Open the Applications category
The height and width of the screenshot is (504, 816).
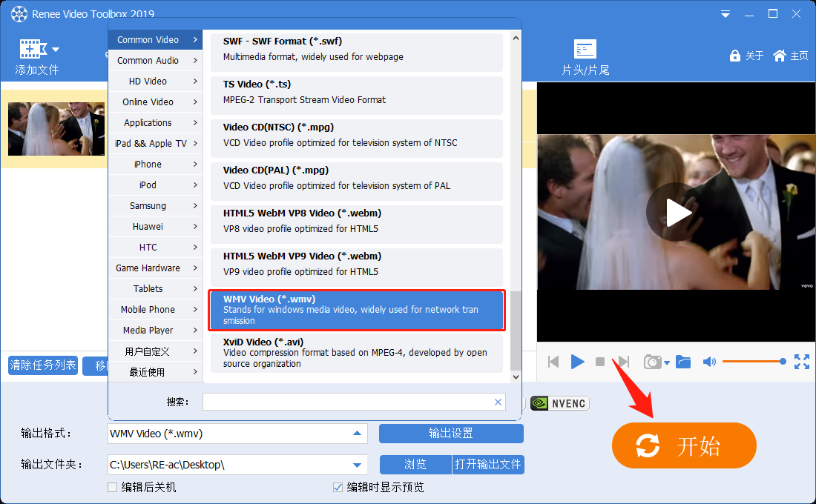(155, 123)
